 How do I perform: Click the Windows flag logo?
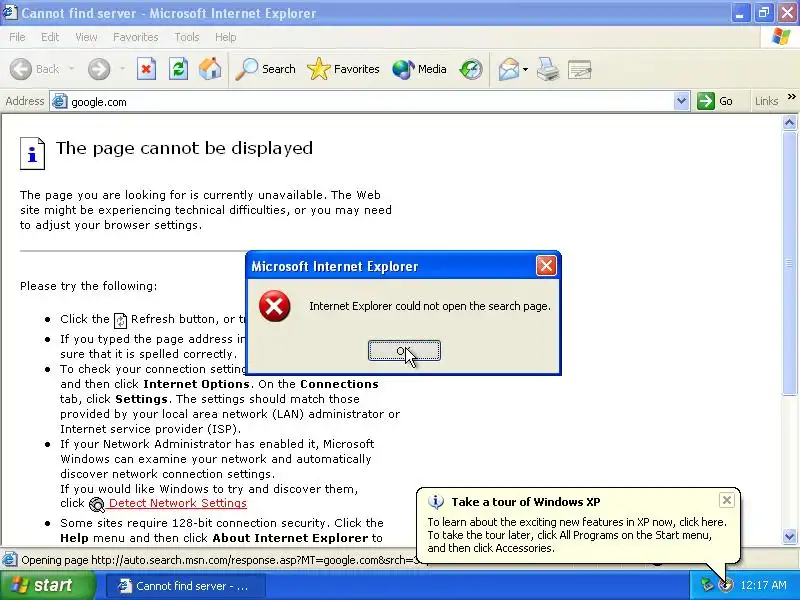point(781,37)
